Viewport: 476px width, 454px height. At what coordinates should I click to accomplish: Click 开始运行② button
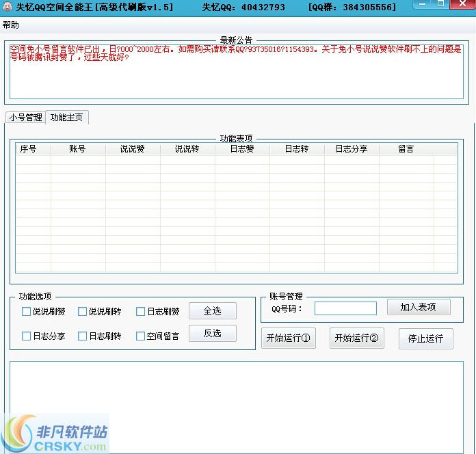coord(357,338)
